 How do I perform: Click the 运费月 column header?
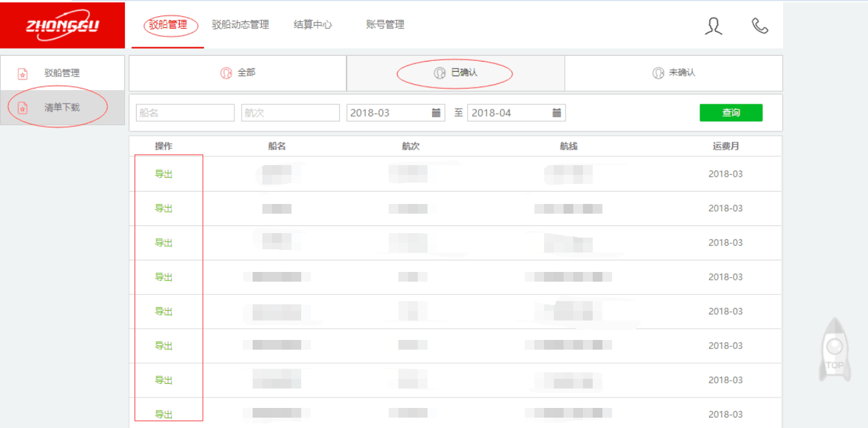725,146
